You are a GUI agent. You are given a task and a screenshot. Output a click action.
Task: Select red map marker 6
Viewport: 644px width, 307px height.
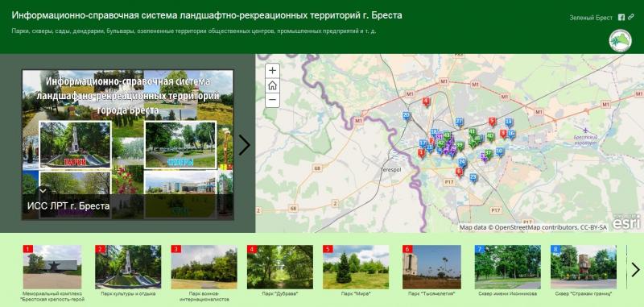459,172
